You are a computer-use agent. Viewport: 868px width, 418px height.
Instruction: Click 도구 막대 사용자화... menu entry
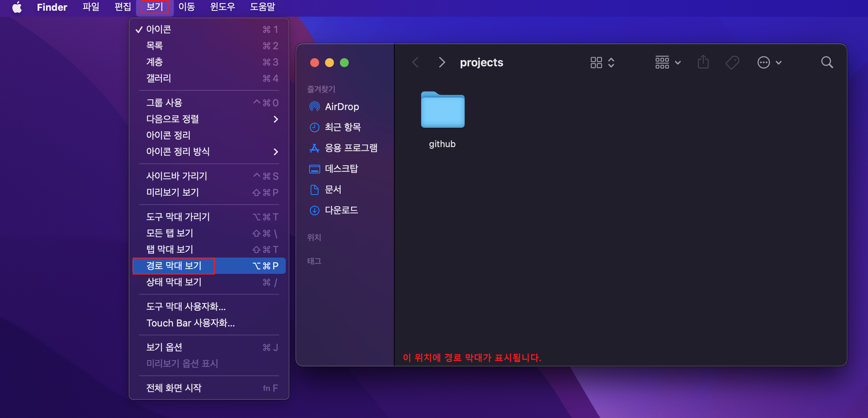[186, 306]
